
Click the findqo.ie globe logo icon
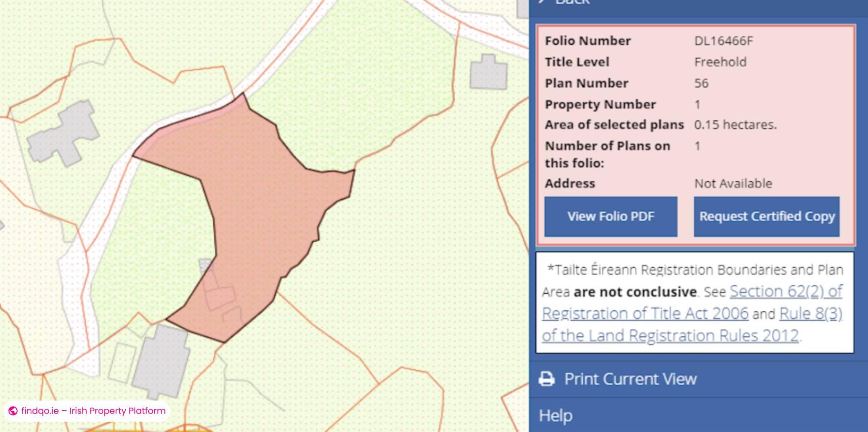(13, 411)
